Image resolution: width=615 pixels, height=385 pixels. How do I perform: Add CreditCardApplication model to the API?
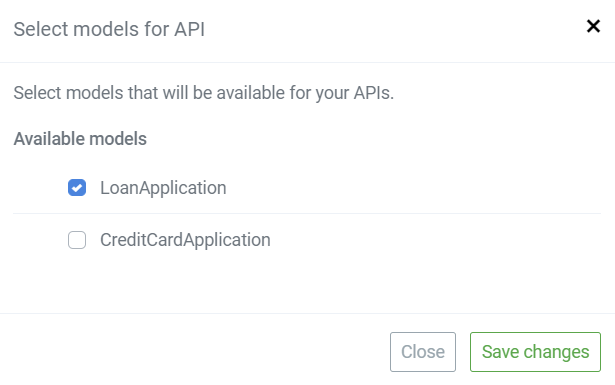point(77,240)
